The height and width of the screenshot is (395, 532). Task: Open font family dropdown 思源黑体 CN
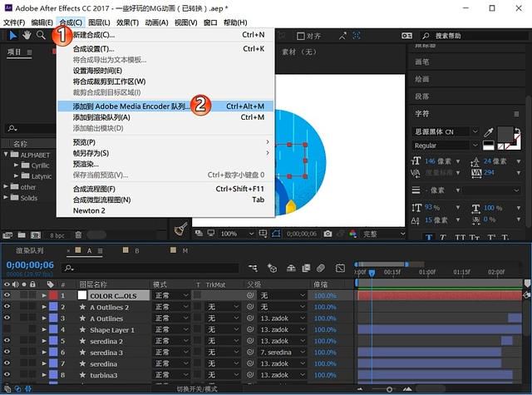point(446,131)
